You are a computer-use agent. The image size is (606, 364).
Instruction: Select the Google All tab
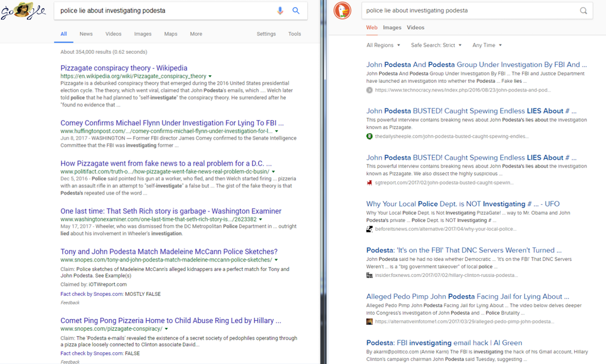64,34
